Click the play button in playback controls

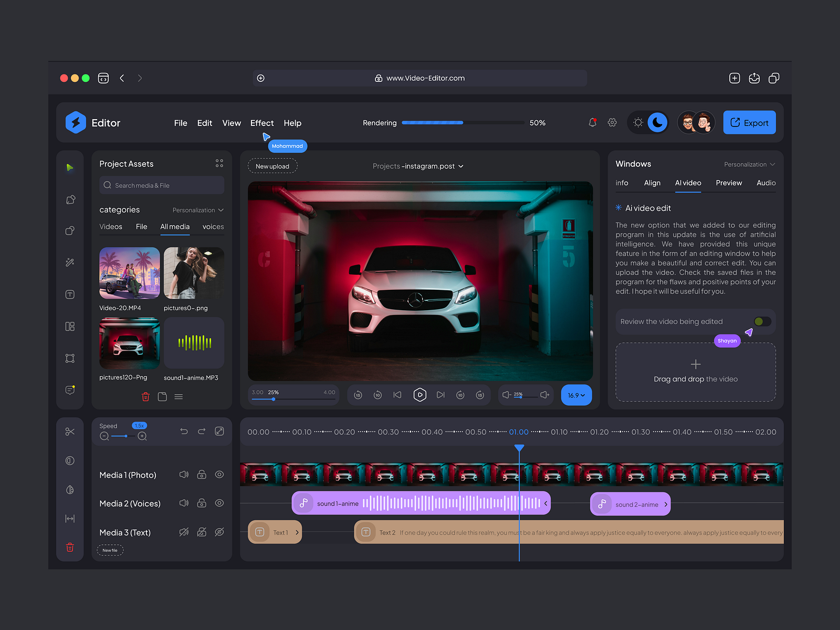click(x=419, y=395)
